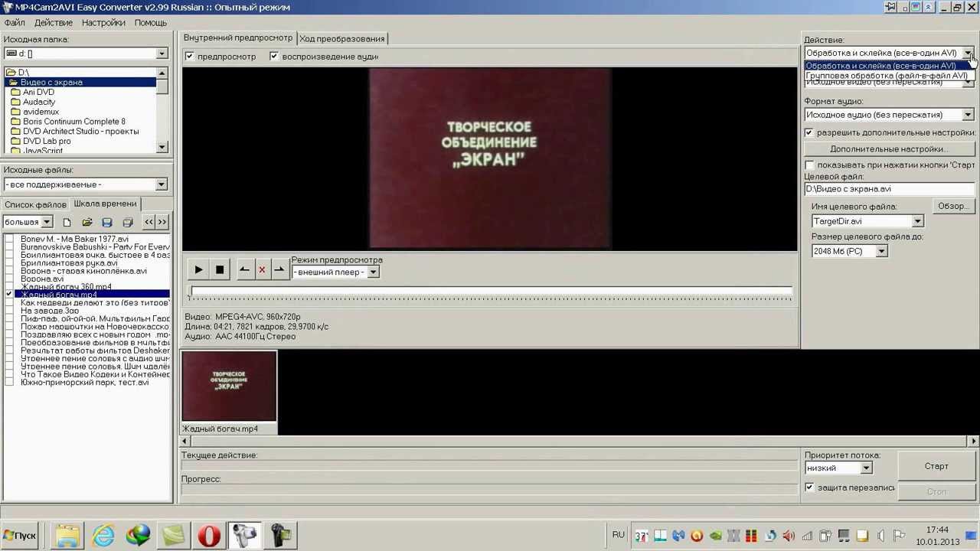Open the внешний плеер preview mode dropdown
980x551 pixels.
point(373,272)
